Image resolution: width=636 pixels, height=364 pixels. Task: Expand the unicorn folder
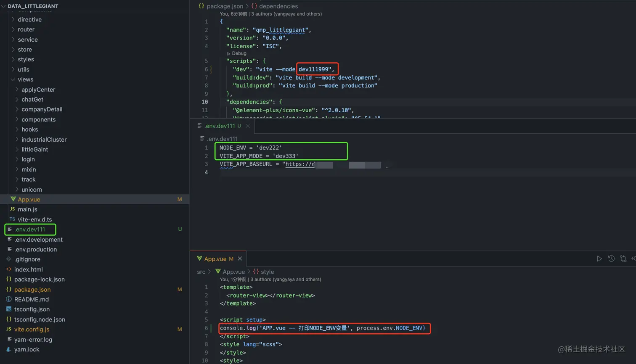17,189
